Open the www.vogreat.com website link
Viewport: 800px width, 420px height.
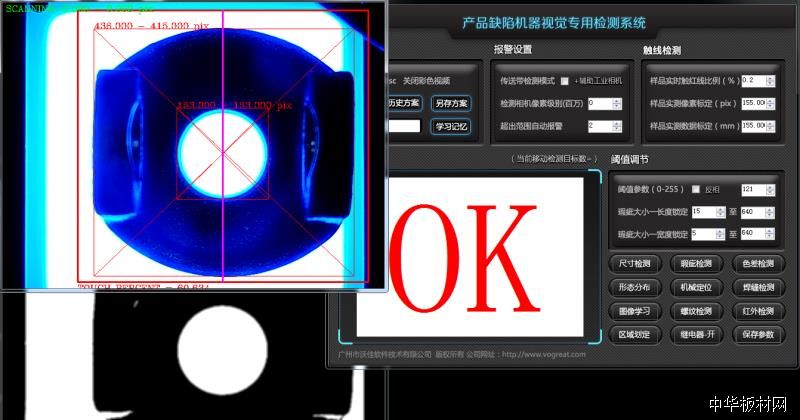coord(544,354)
